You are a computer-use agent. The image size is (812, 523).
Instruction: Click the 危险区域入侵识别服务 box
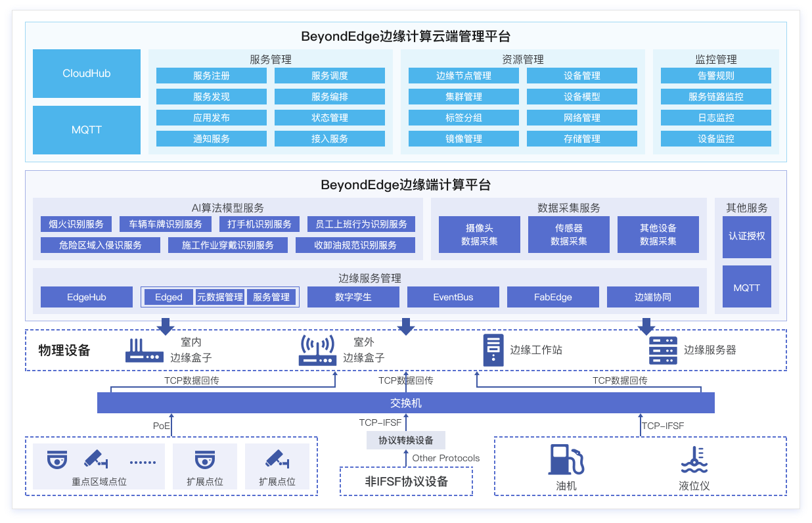pos(101,245)
